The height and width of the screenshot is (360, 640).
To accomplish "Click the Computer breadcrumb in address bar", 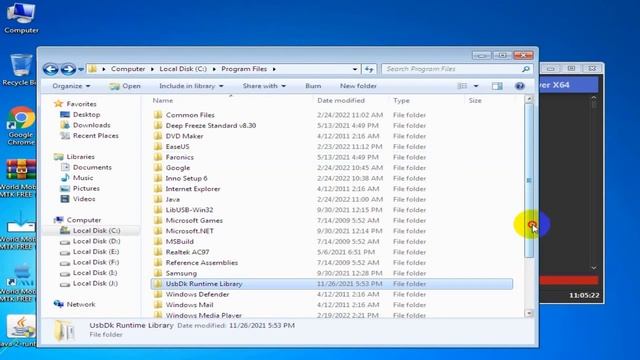I will (x=128, y=69).
